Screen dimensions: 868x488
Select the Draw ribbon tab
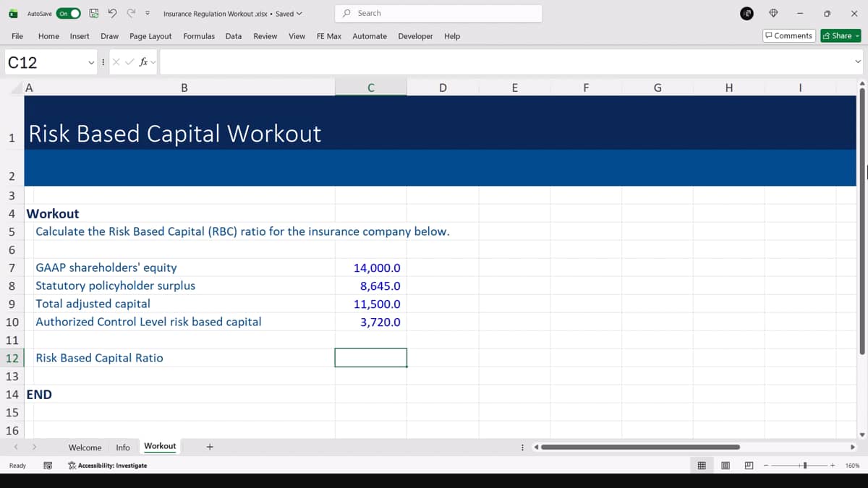109,36
